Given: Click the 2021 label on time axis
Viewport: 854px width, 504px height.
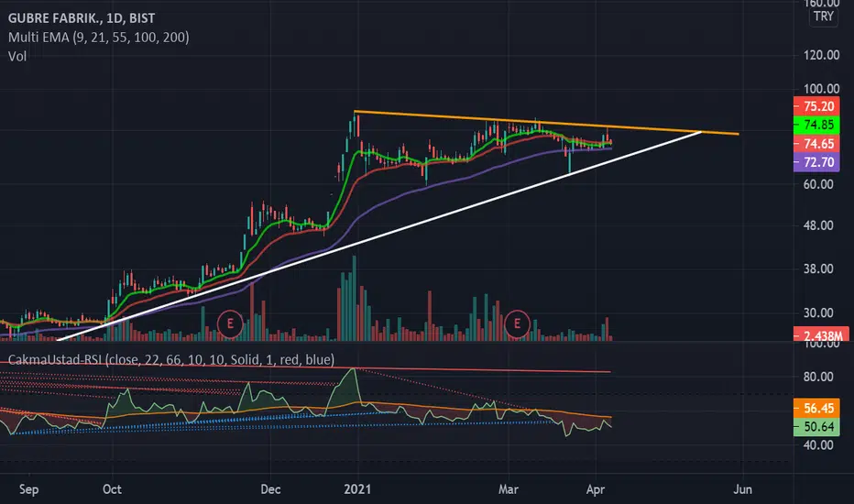Looking at the screenshot, I should coord(357,489).
